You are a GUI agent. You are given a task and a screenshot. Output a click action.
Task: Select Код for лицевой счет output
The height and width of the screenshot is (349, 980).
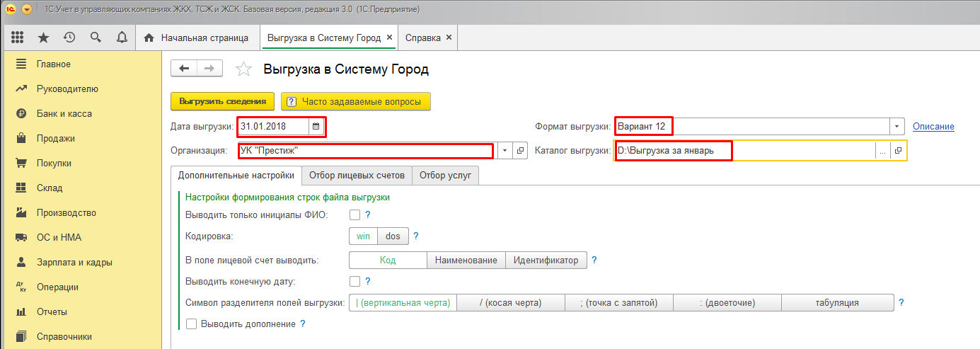pos(388,261)
